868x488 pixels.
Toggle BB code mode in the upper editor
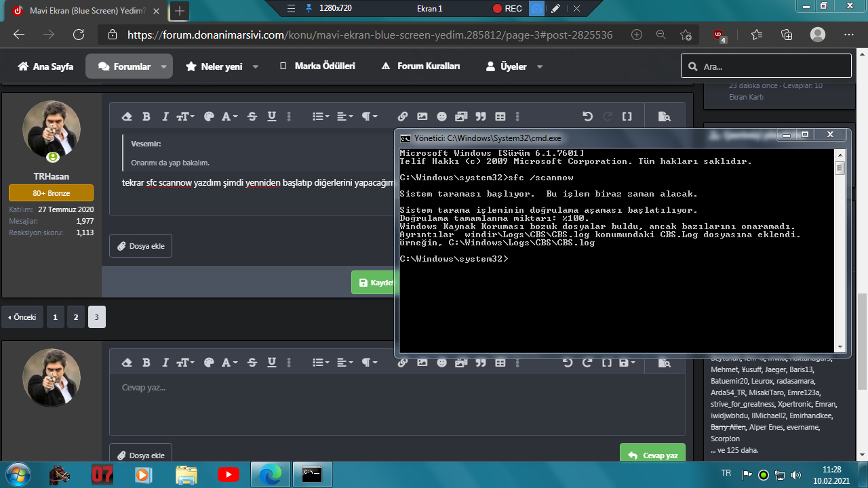[x=627, y=117]
